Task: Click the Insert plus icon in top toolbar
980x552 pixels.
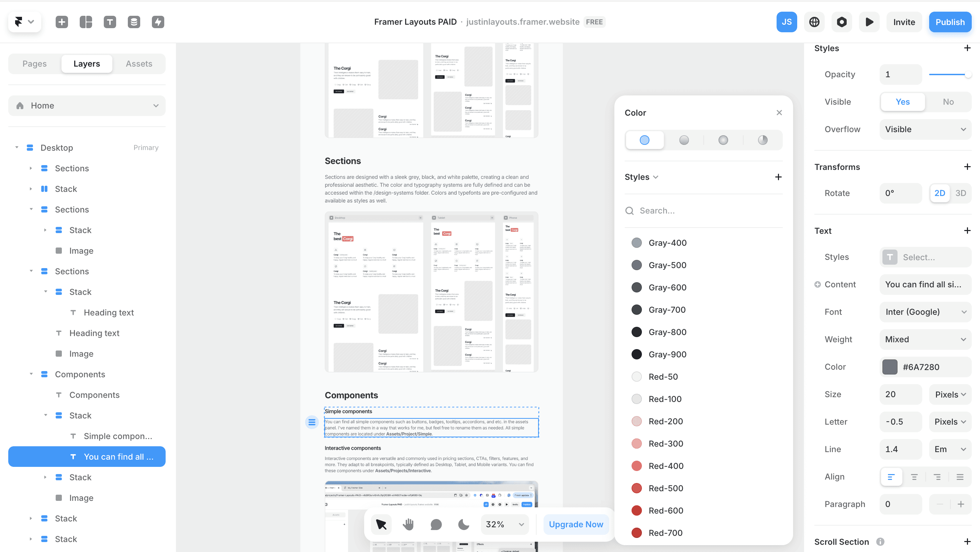Action: (62, 22)
